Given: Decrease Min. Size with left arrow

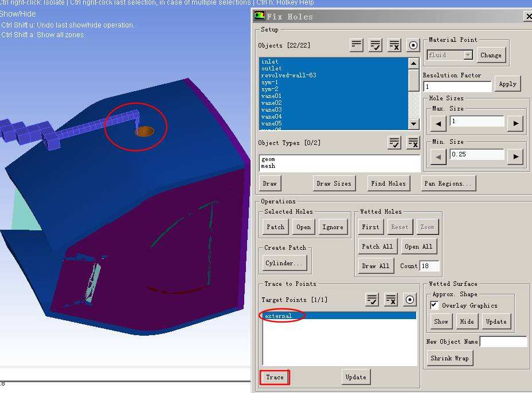Looking at the screenshot, I should 438,156.
